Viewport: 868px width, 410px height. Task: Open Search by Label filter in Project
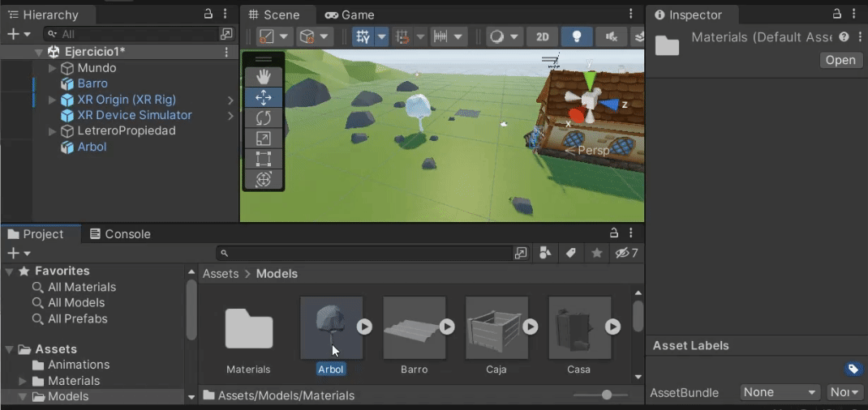571,253
